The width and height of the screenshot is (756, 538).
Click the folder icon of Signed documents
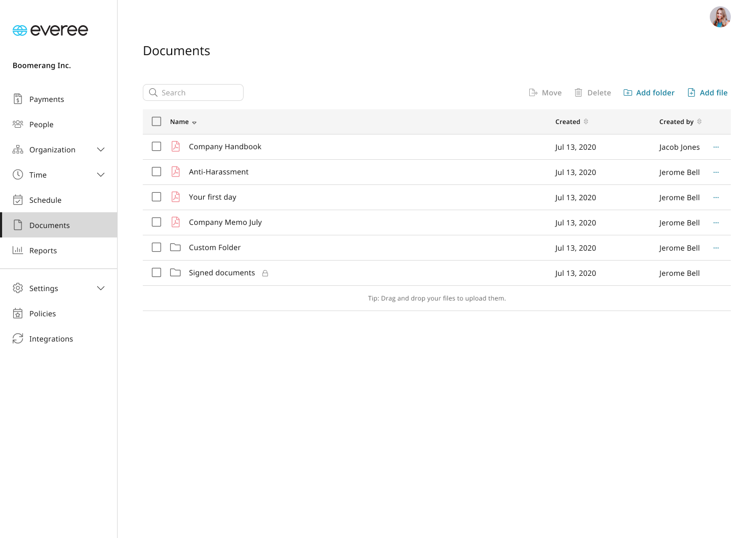[x=175, y=273]
